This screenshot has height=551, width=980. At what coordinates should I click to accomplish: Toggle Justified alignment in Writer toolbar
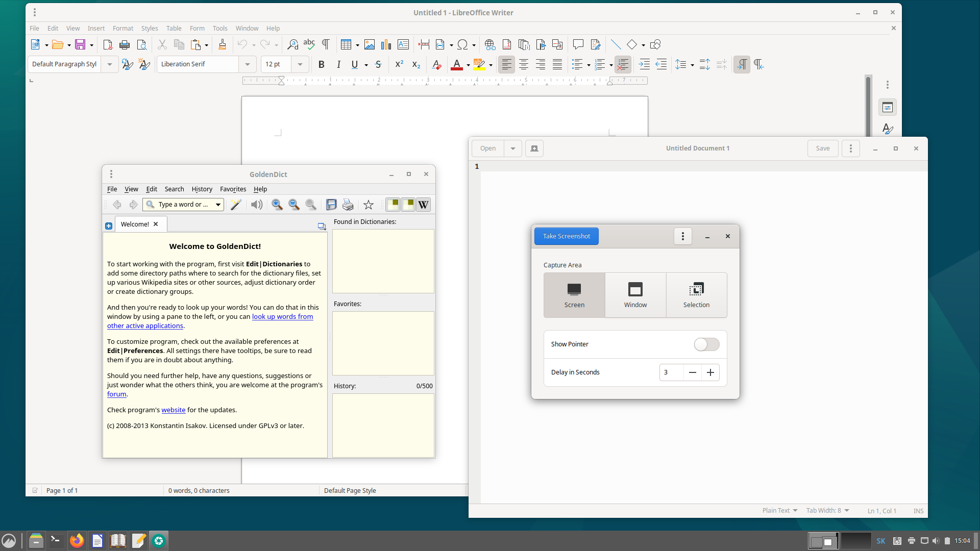point(557,64)
